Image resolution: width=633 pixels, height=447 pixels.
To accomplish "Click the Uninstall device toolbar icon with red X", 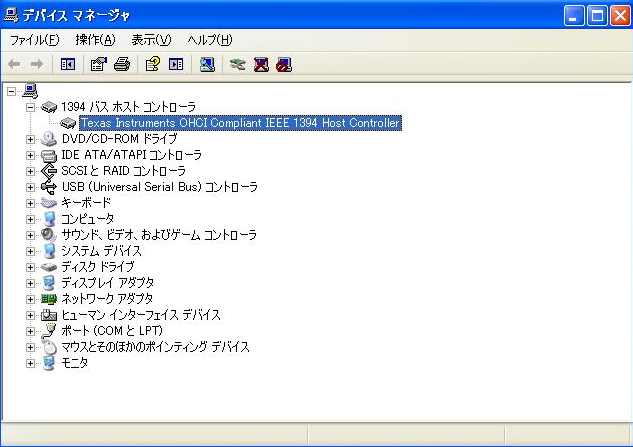I will 261,64.
